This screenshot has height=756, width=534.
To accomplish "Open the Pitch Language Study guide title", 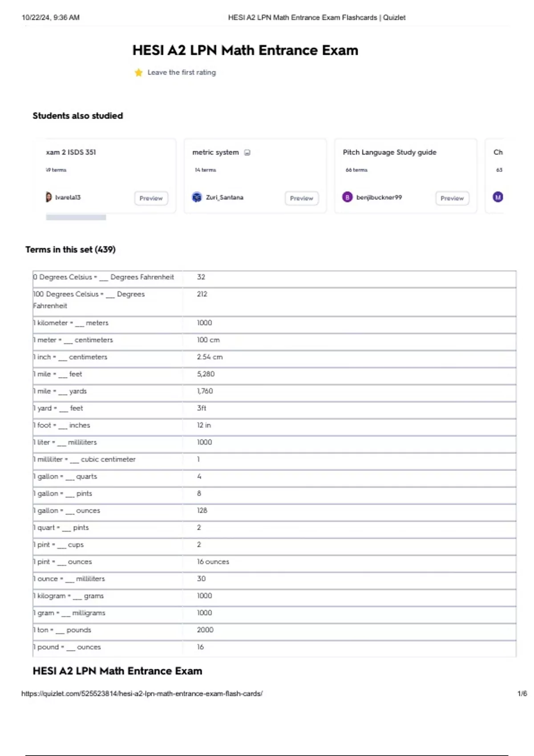I will [x=389, y=152].
